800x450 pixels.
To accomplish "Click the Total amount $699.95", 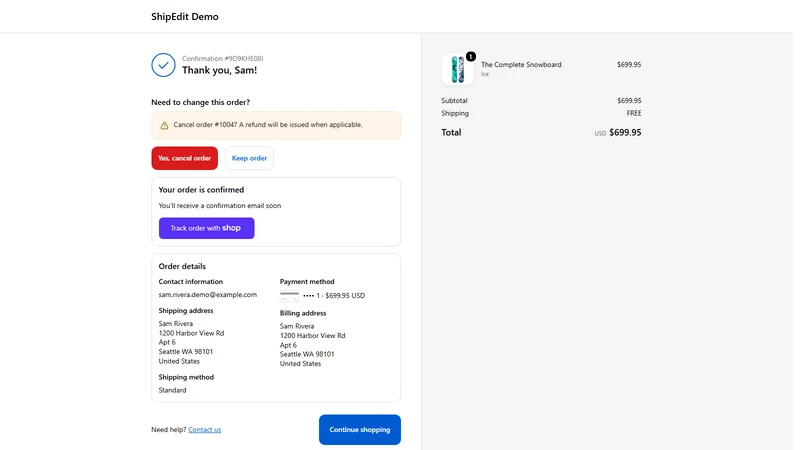I will coord(625,133).
